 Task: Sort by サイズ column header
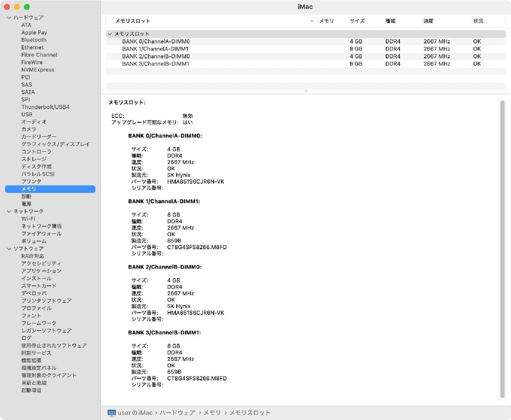pyautogui.click(x=357, y=21)
